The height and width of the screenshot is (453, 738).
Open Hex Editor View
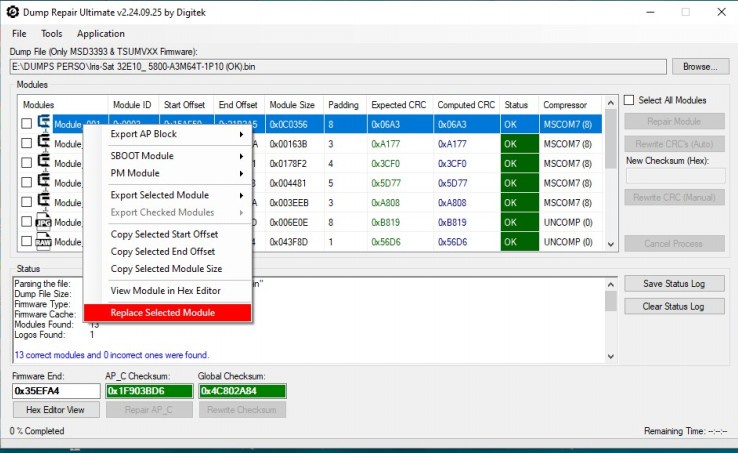tap(56, 410)
